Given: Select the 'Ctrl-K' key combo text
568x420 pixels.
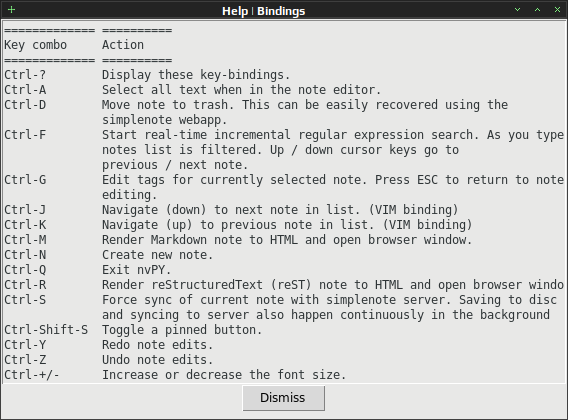Looking at the screenshot, I should click(25, 225).
